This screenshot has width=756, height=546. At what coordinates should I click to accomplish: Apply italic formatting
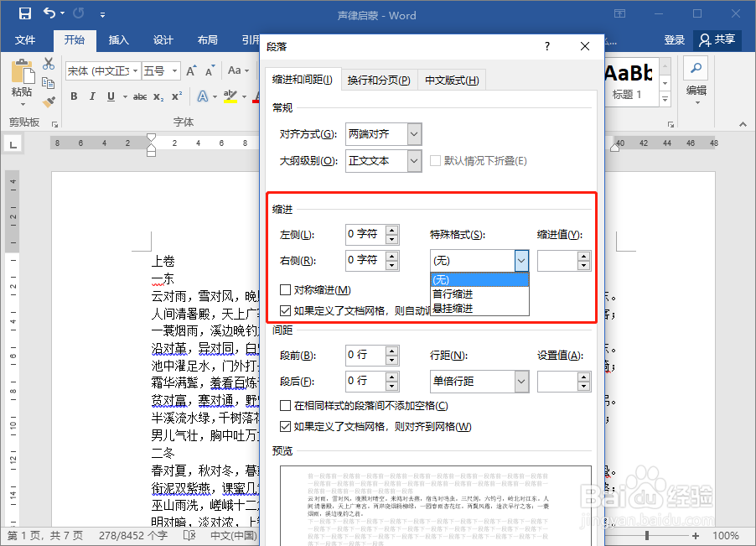tap(92, 96)
